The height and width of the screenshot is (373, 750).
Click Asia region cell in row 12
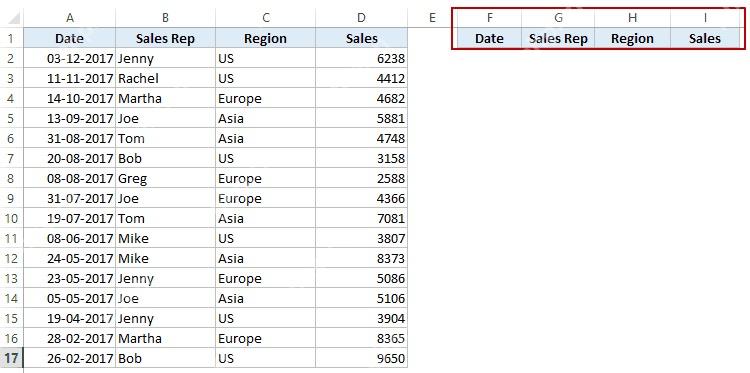[265, 258]
